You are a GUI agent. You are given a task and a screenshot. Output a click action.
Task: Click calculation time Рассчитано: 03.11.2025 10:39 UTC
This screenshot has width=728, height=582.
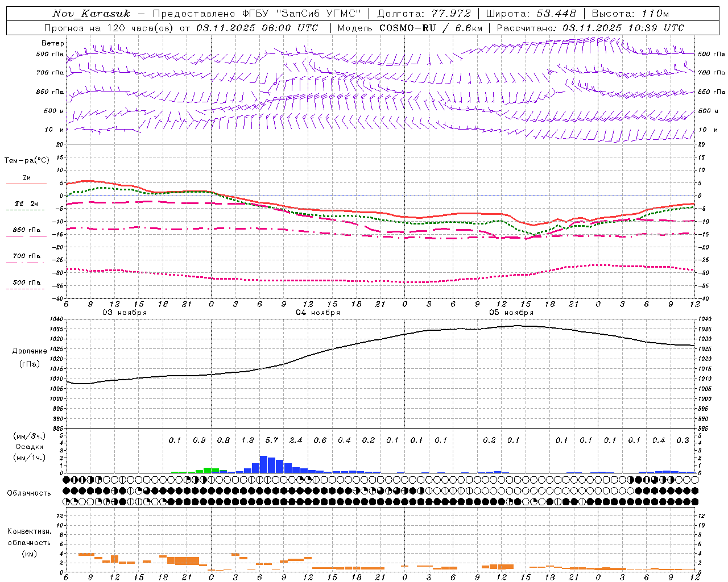[x=590, y=28]
